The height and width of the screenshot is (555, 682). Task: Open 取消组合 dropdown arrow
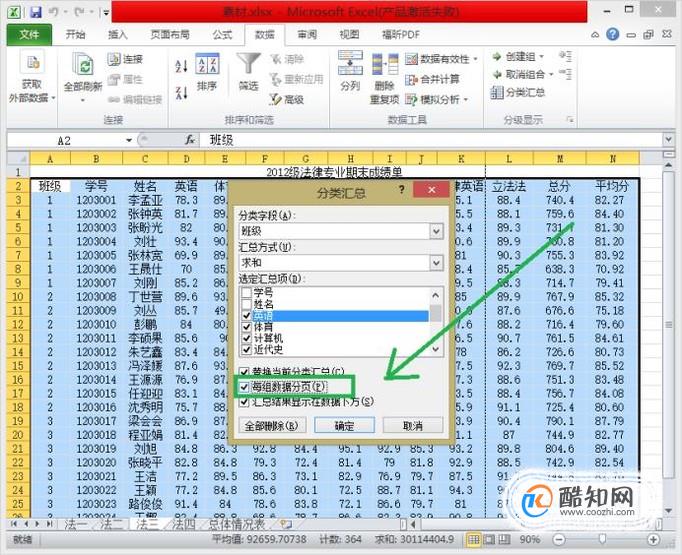click(x=551, y=74)
